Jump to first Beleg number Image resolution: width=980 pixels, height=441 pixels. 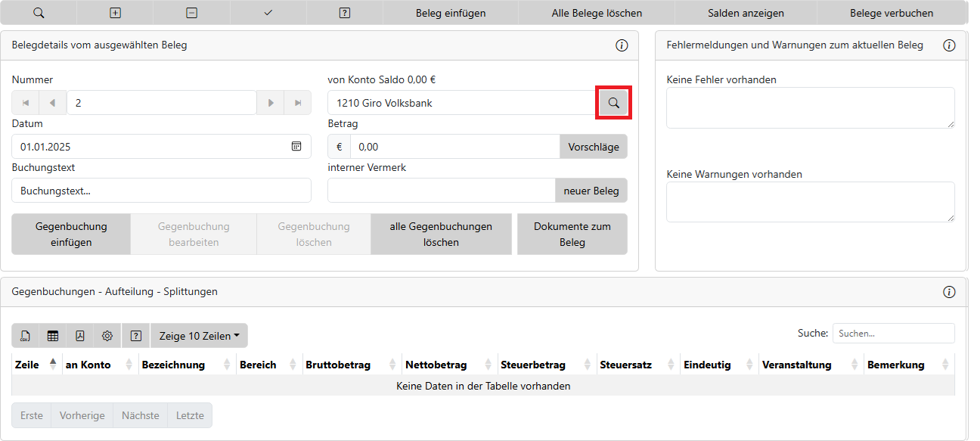tap(26, 103)
